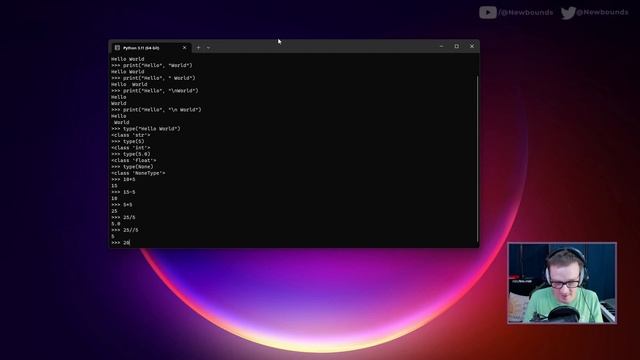Click the output 25 below 5*5

tap(114, 211)
